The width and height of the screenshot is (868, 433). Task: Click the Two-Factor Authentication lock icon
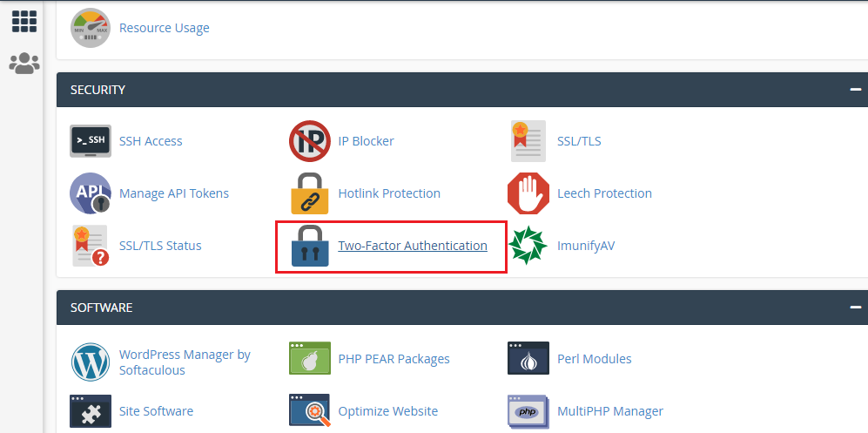pyautogui.click(x=310, y=246)
